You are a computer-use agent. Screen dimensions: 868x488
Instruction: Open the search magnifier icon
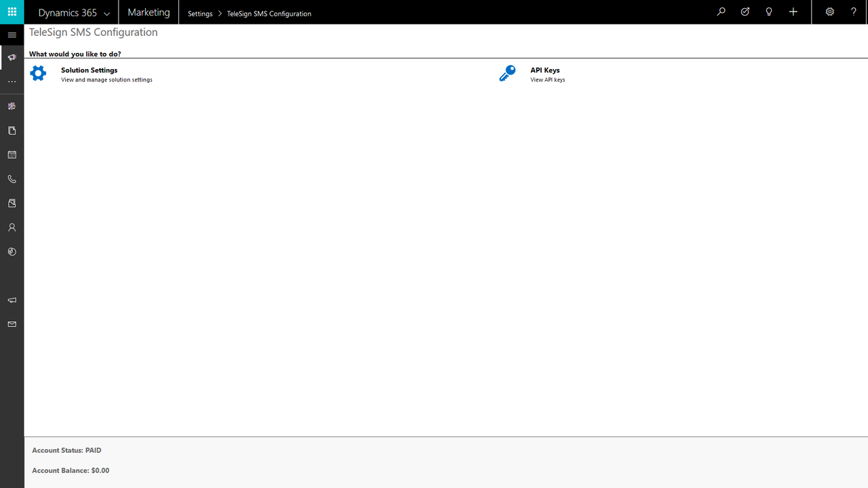point(721,12)
